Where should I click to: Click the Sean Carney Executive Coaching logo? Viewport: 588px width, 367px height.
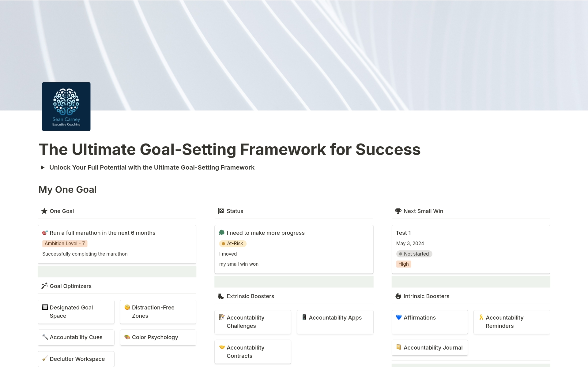66,106
